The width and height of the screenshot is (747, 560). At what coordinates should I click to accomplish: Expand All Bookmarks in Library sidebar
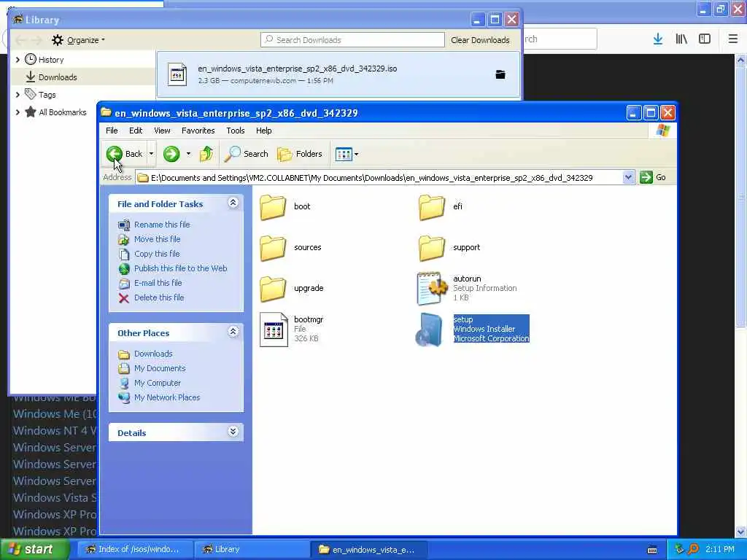(18, 112)
